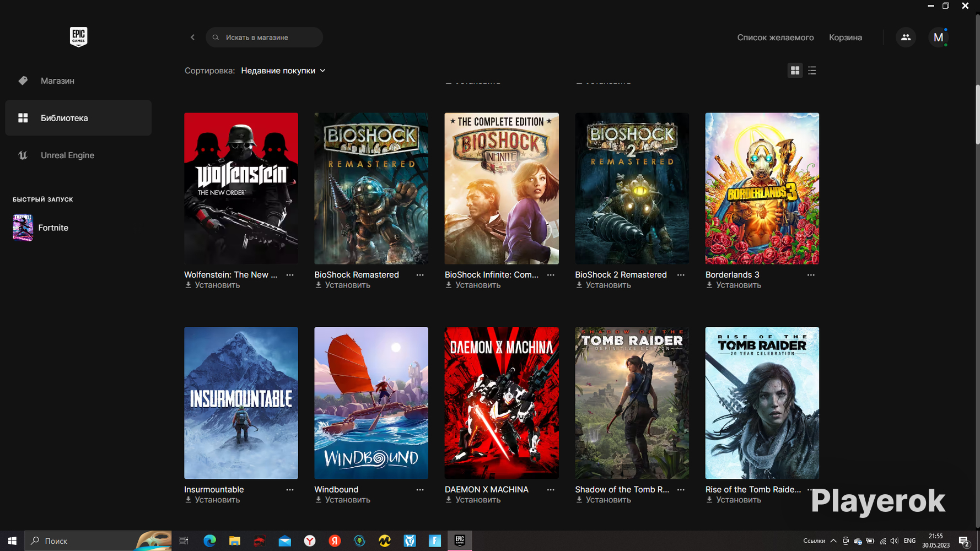Select the DAEMON X MACHINA cover
Viewport: 980px width, 551px height.
pyautogui.click(x=502, y=403)
